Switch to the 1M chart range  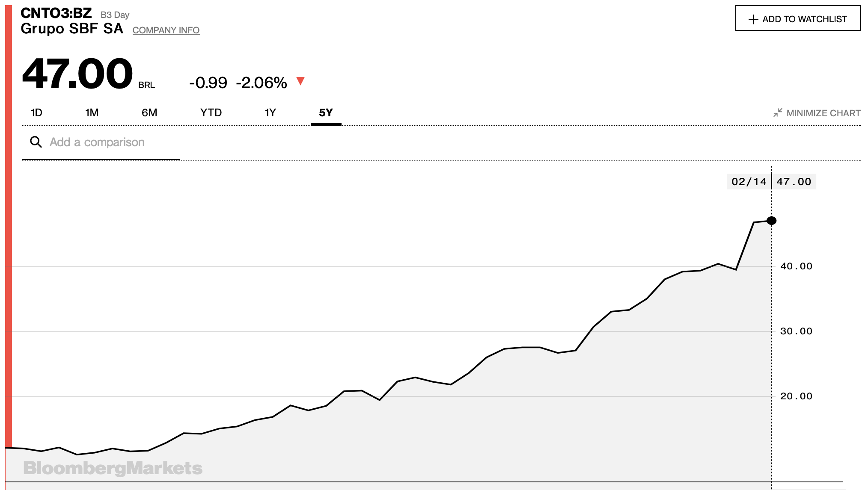(92, 113)
